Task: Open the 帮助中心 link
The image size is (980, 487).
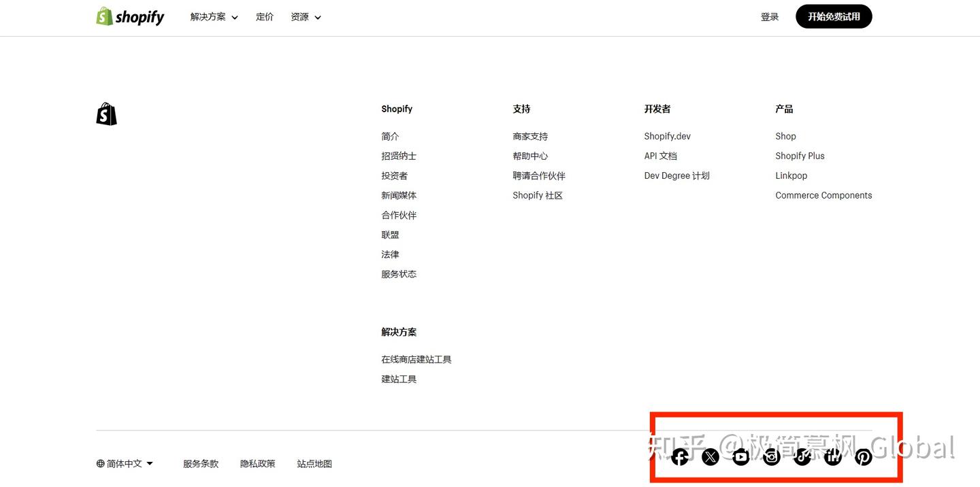Action: 530,156
